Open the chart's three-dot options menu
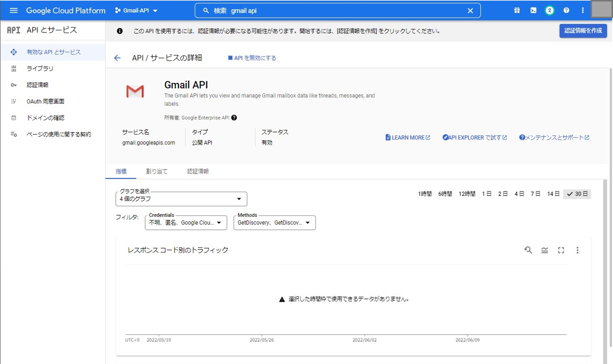 [x=577, y=250]
